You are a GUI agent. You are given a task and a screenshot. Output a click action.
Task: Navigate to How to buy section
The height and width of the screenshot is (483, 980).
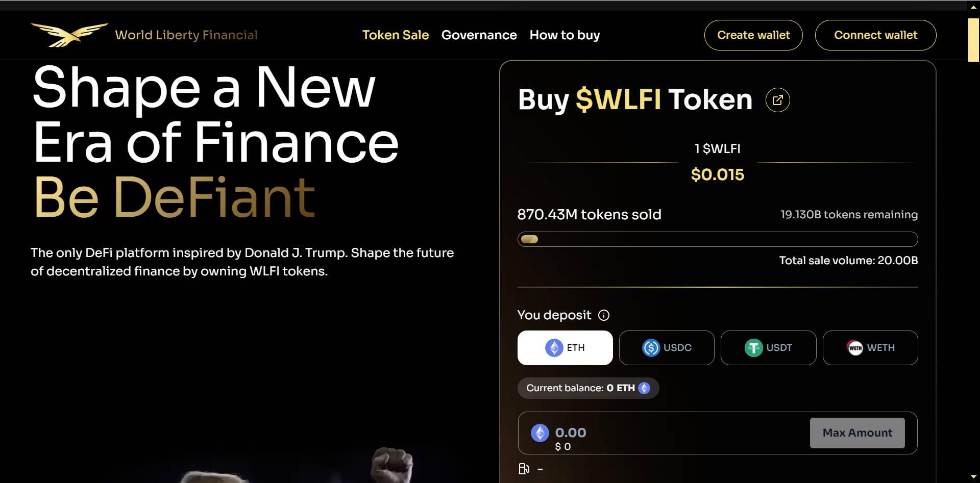coord(565,35)
